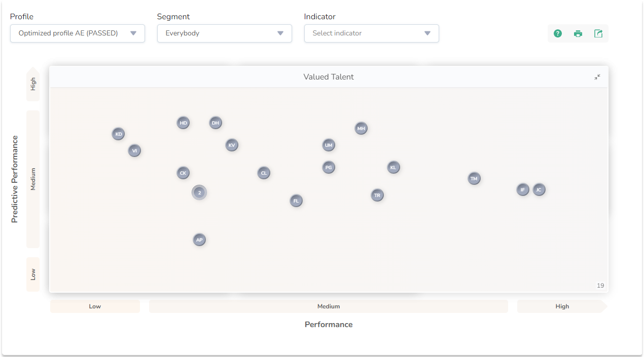Collapse the Valued Talent panel
Screen dimensions: 644x357
(597, 77)
